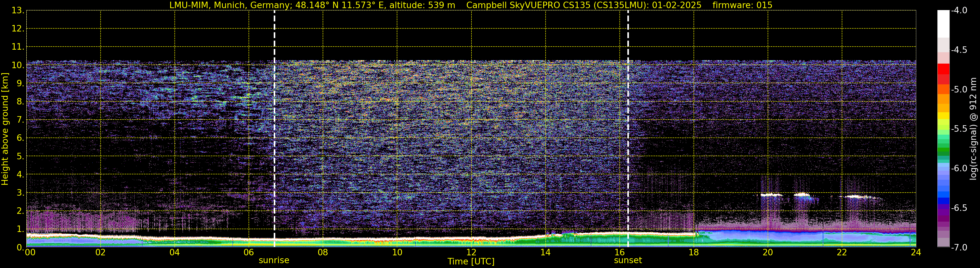
Task: Click the colorbar tick value "-7.0"
Action: click(959, 248)
